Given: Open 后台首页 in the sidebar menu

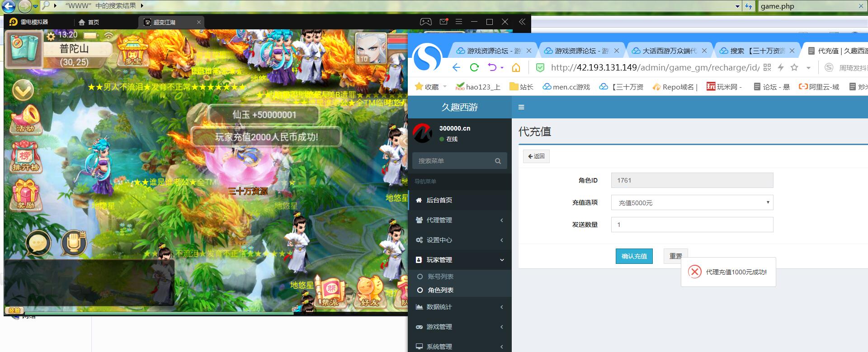Looking at the screenshot, I should pyautogui.click(x=439, y=200).
